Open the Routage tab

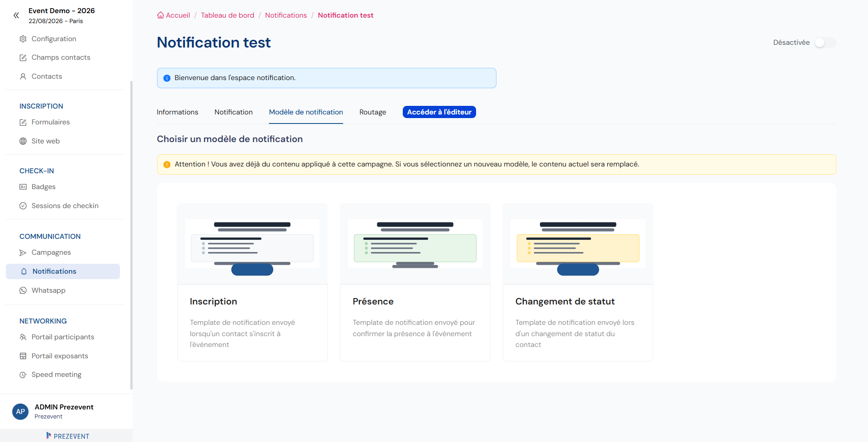click(x=373, y=112)
